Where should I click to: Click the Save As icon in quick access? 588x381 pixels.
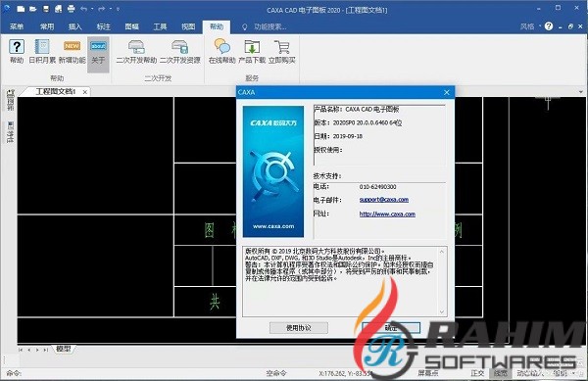(x=58, y=9)
